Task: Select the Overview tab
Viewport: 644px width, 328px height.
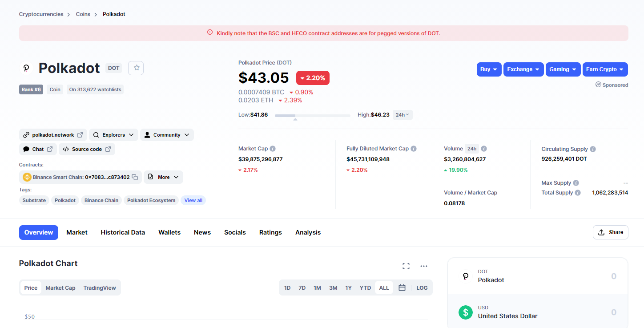Action: [39, 232]
